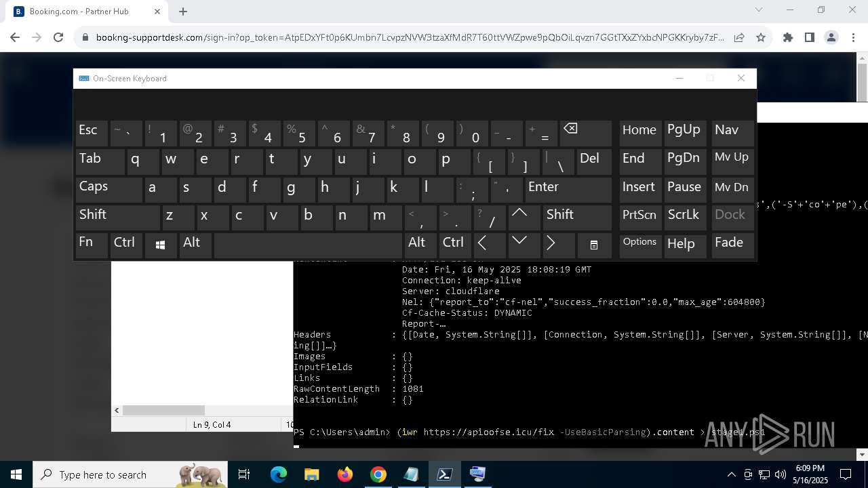This screenshot has height=488, width=868.
Task: Click the URL address bar
Action: pyautogui.click(x=410, y=38)
